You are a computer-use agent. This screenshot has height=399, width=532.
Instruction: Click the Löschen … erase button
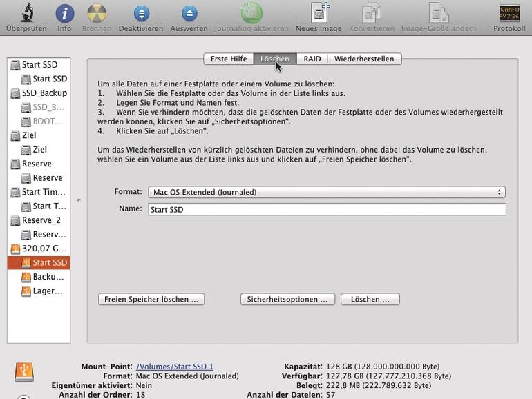click(370, 300)
